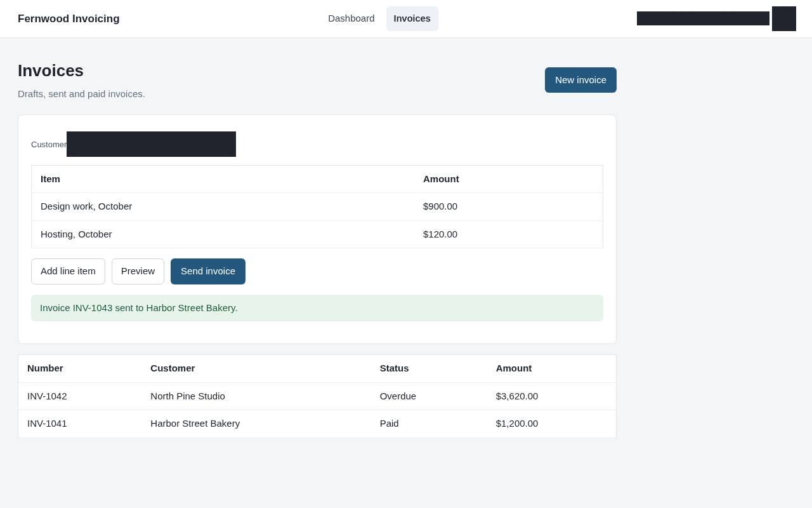Click the Amount header in invoice list

(514, 368)
